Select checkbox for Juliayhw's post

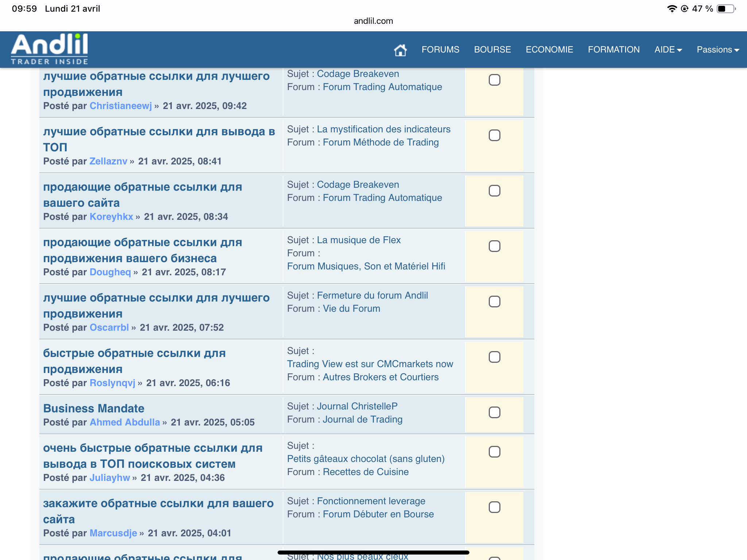point(494,452)
